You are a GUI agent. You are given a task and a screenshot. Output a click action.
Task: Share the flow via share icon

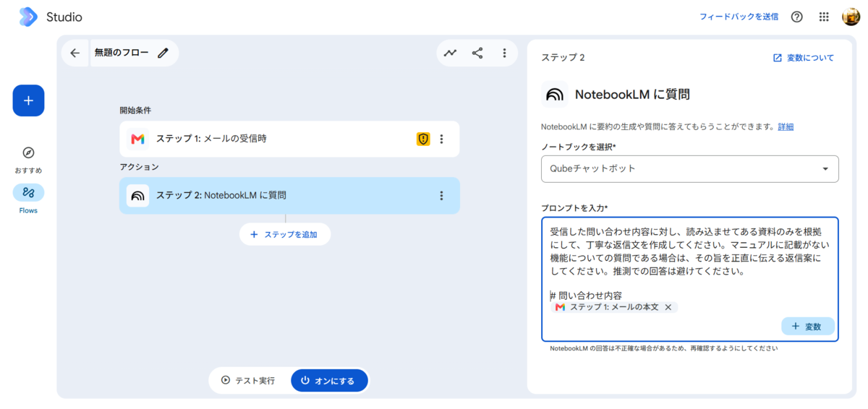tap(477, 53)
